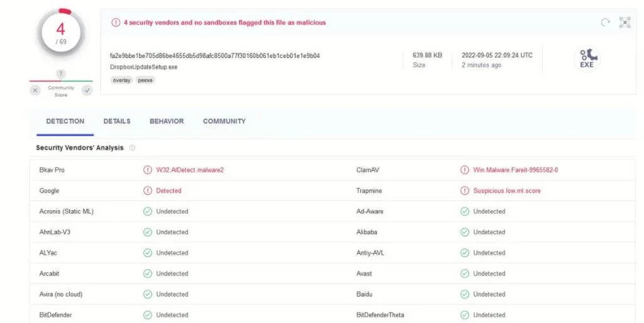Click the red alert icon beside W32.AIDetect.malware2
Viewport: 644px width, 323px height.
pyautogui.click(x=148, y=170)
